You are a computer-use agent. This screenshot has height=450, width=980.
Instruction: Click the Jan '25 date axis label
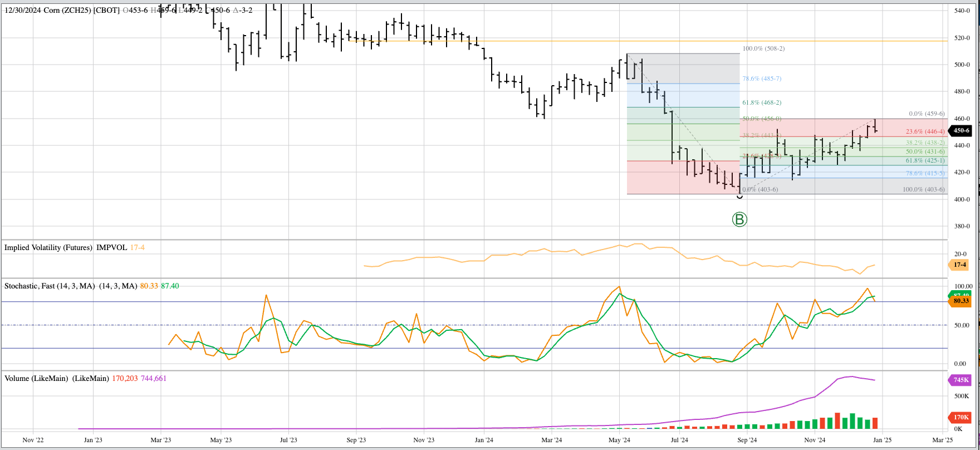(x=882, y=440)
